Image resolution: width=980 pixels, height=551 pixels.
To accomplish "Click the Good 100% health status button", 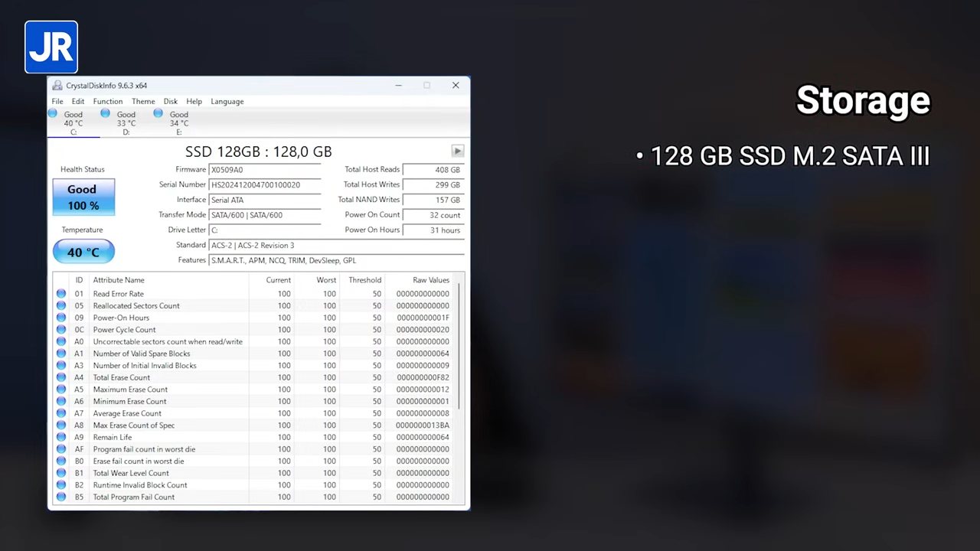I will (x=83, y=197).
